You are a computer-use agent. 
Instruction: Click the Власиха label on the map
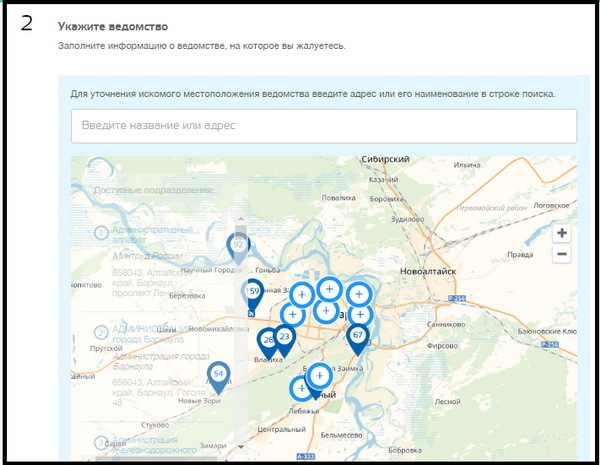point(268,360)
